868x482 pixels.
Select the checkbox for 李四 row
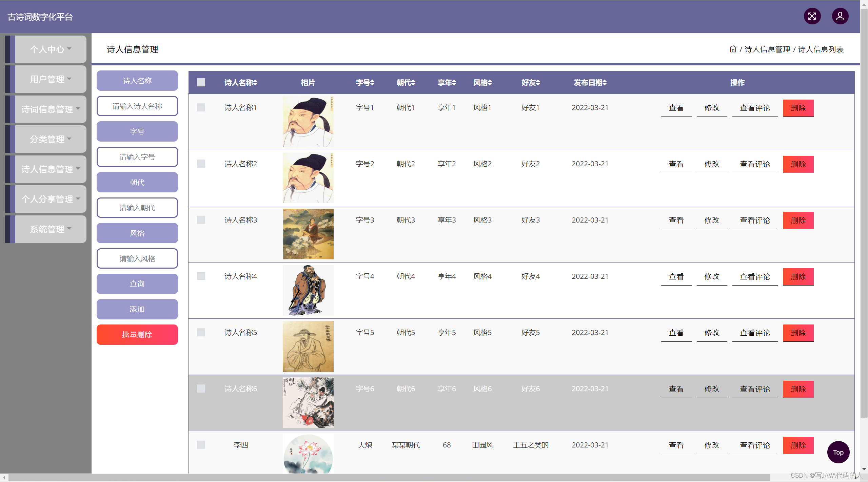(201, 445)
